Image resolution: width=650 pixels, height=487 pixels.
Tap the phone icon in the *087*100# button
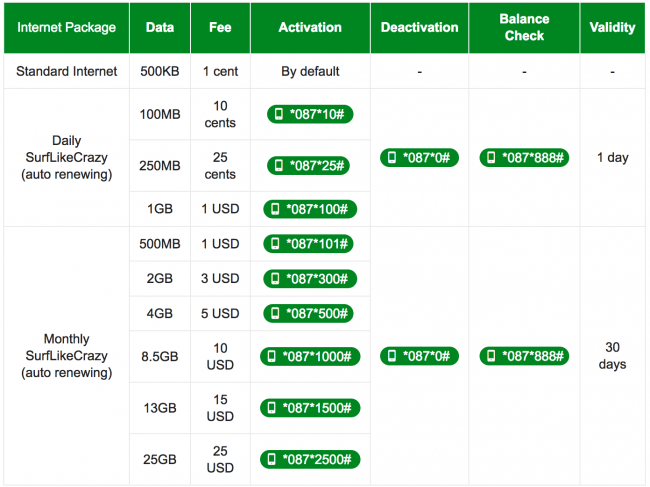[275, 209]
